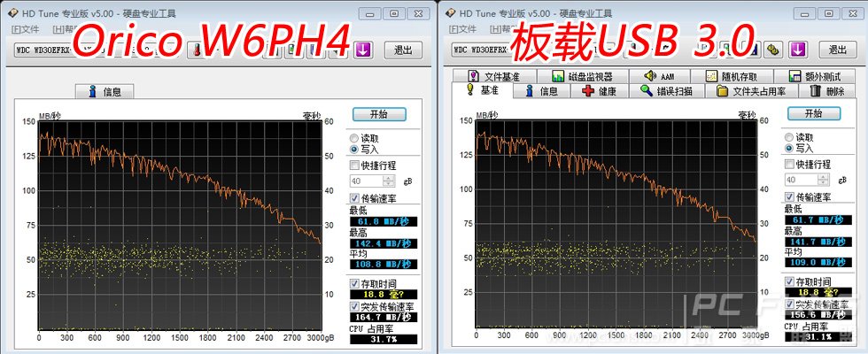Click the 108.8 MB/秒 average value

click(x=383, y=265)
